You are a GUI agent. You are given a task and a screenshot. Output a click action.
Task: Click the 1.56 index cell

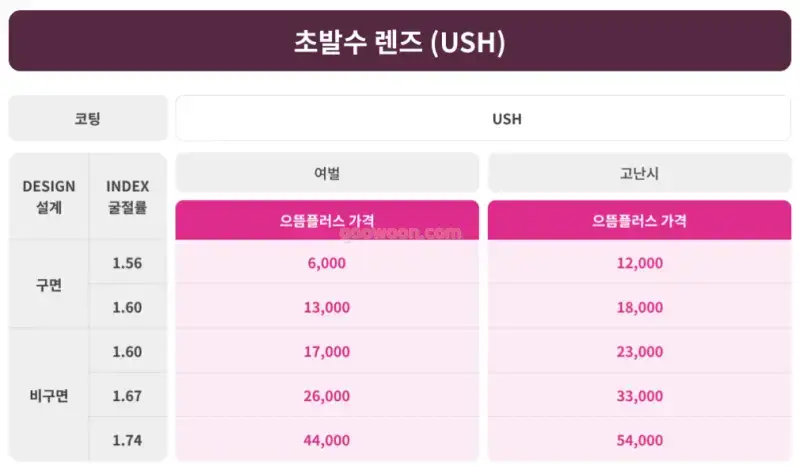click(128, 262)
